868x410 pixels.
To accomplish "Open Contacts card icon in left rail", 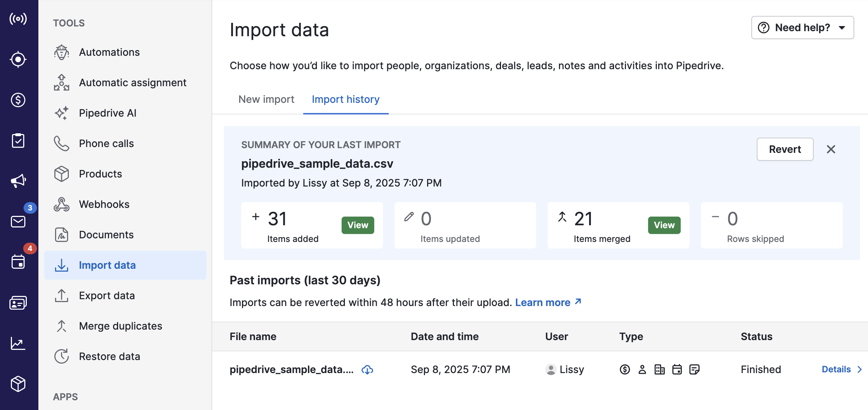I will click(x=18, y=303).
